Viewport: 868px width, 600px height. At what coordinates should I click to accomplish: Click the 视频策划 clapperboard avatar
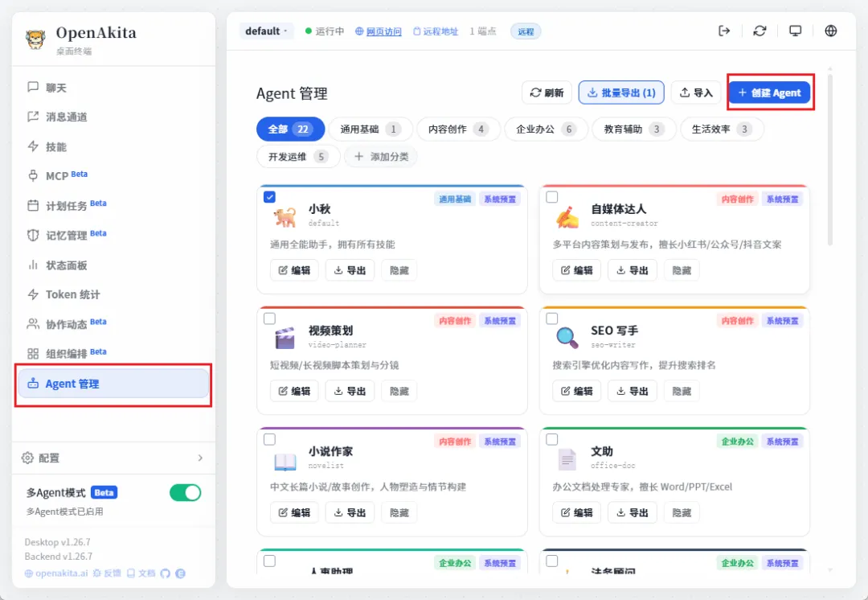[285, 338]
